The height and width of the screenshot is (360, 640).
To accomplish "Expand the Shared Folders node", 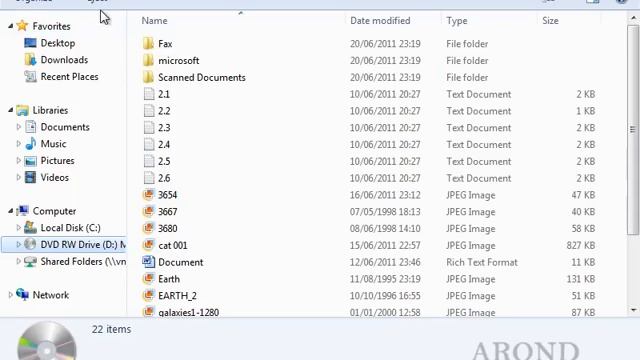I will 18,261.
